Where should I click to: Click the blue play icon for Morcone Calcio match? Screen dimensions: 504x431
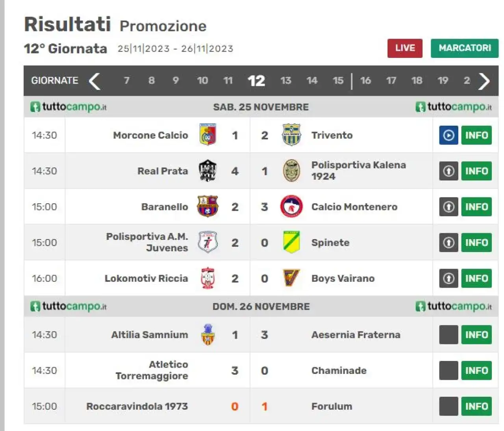click(x=448, y=135)
